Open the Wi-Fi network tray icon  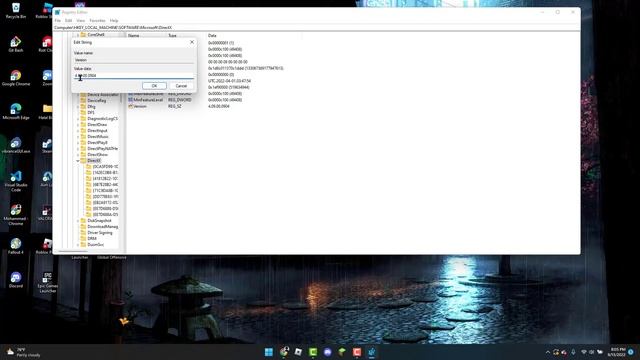[584, 352]
